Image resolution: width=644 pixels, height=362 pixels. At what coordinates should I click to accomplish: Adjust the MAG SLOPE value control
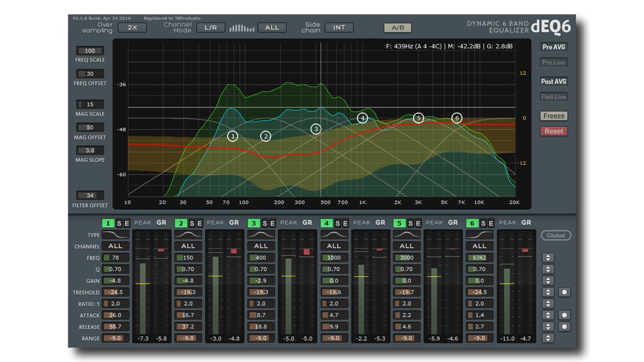[90, 150]
